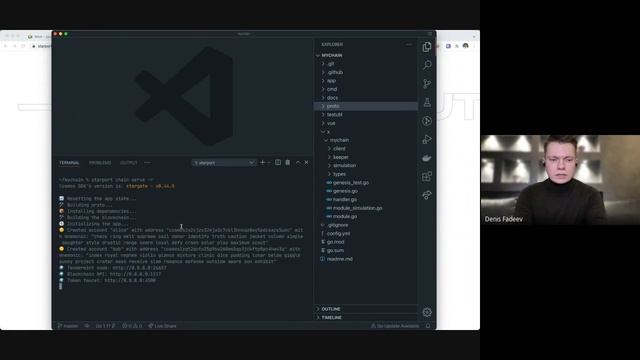Close the terminal panel
The width and height of the screenshot is (640, 360).
point(307,162)
